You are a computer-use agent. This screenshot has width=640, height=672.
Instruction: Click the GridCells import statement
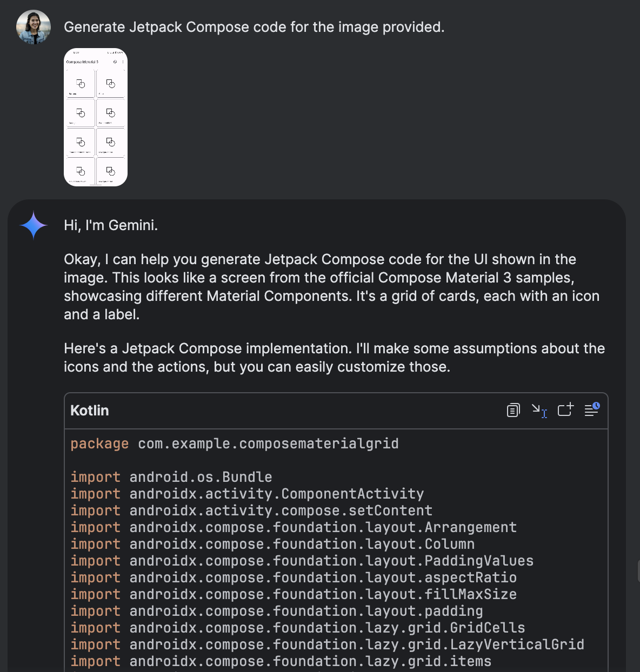(x=297, y=628)
